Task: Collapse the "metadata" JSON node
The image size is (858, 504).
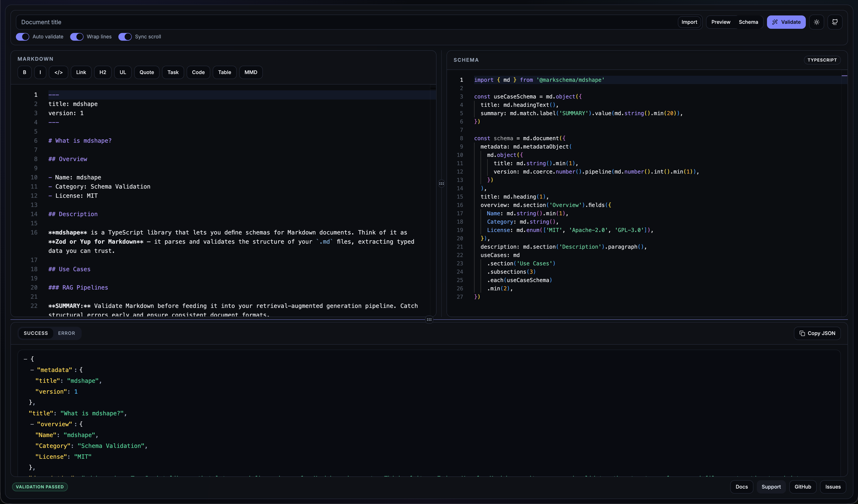Action: (32, 370)
